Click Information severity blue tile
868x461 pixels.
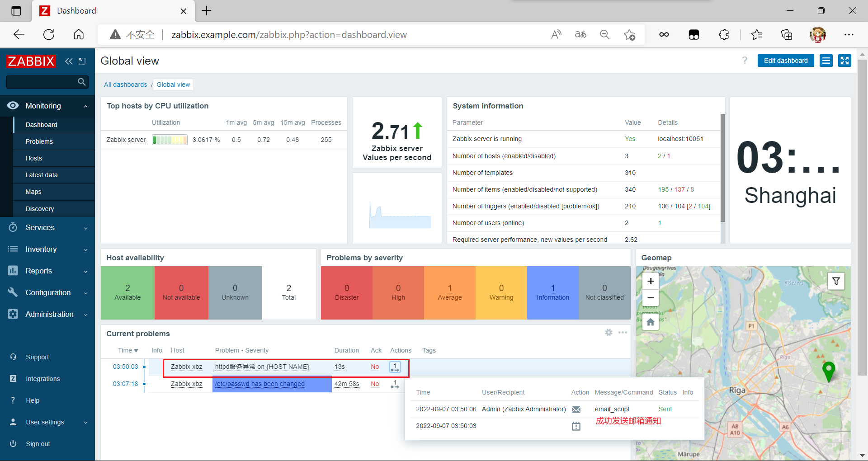(552, 293)
